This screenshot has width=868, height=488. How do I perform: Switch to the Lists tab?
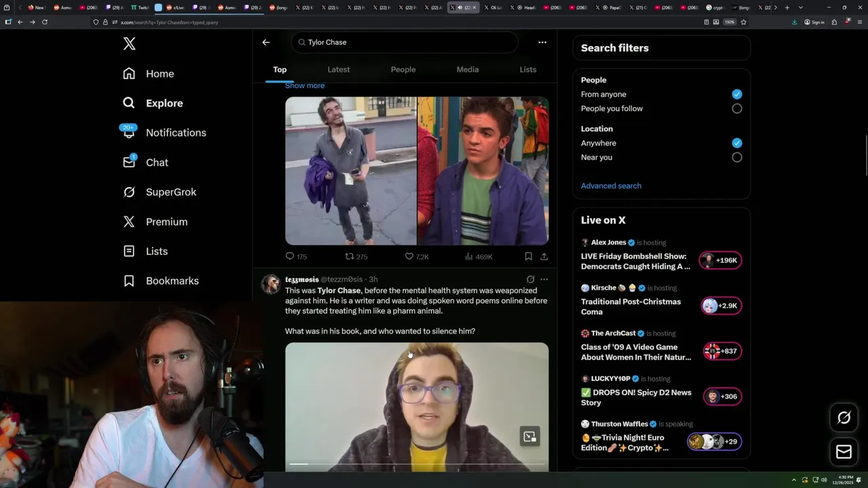point(528,69)
